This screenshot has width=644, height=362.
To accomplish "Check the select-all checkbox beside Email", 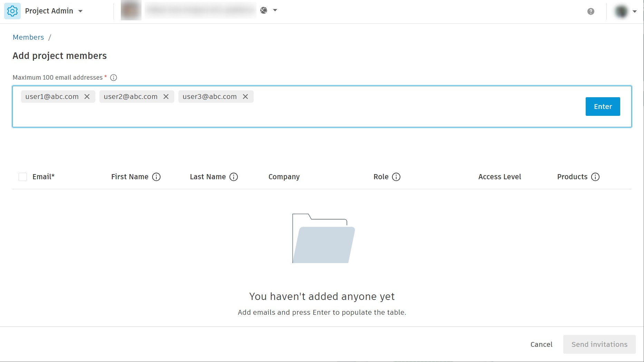I will click(23, 177).
